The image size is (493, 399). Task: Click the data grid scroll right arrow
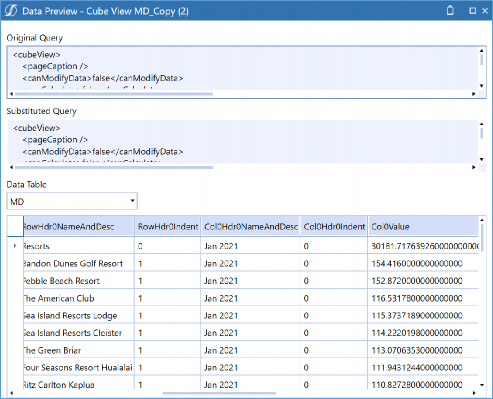473,393
